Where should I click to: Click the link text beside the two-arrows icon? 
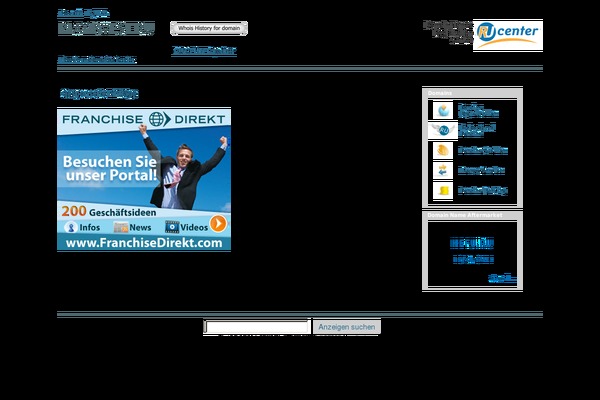tap(481, 170)
